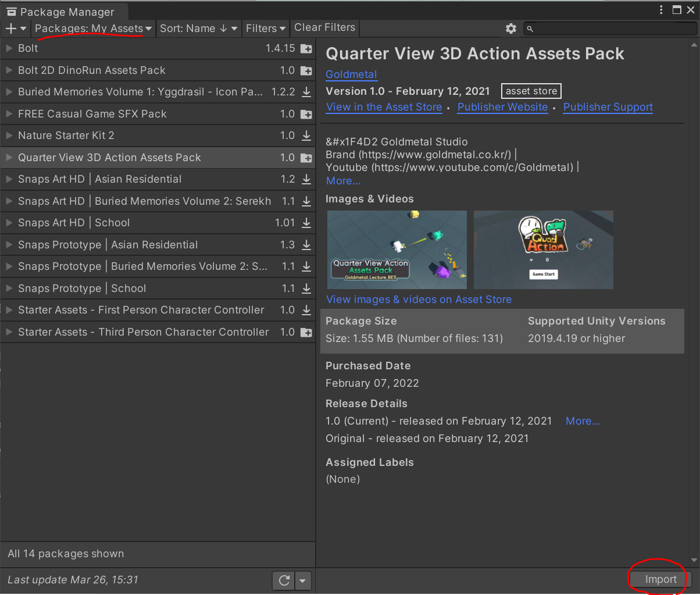Click the Import button
The image size is (700, 595).
click(x=660, y=580)
